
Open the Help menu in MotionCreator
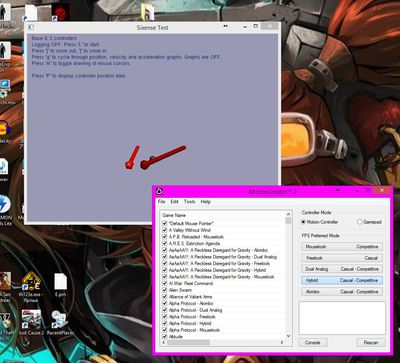(x=205, y=202)
